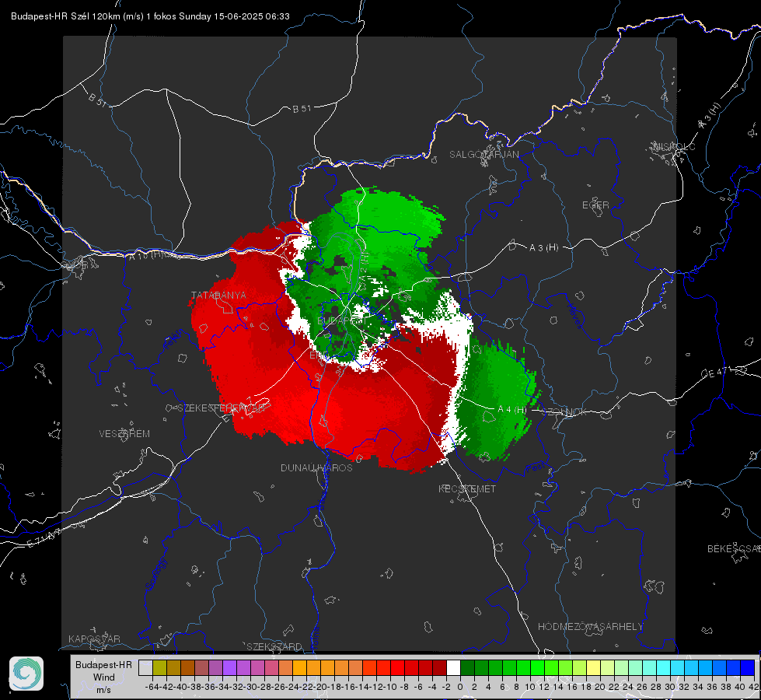Click the Budapest-HR Wind legend title

pos(104,671)
